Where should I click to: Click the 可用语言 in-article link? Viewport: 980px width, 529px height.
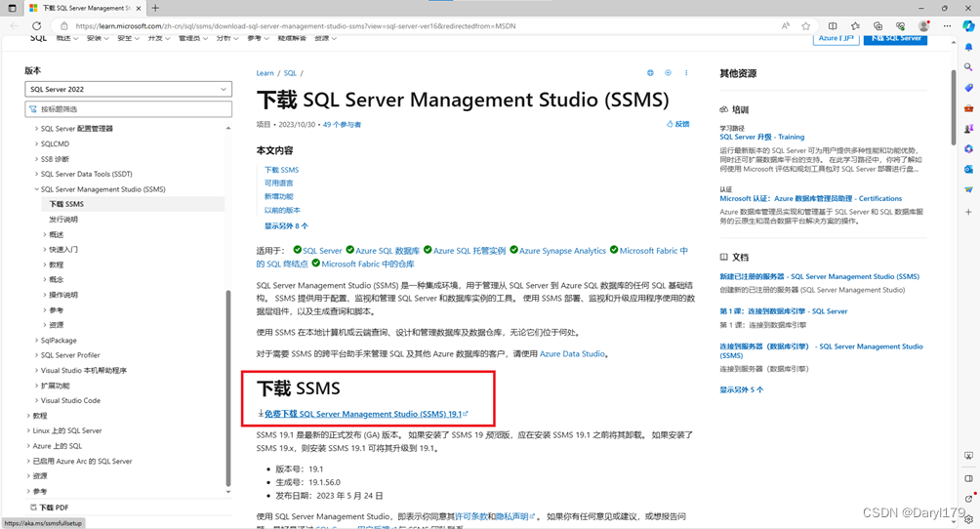(279, 183)
